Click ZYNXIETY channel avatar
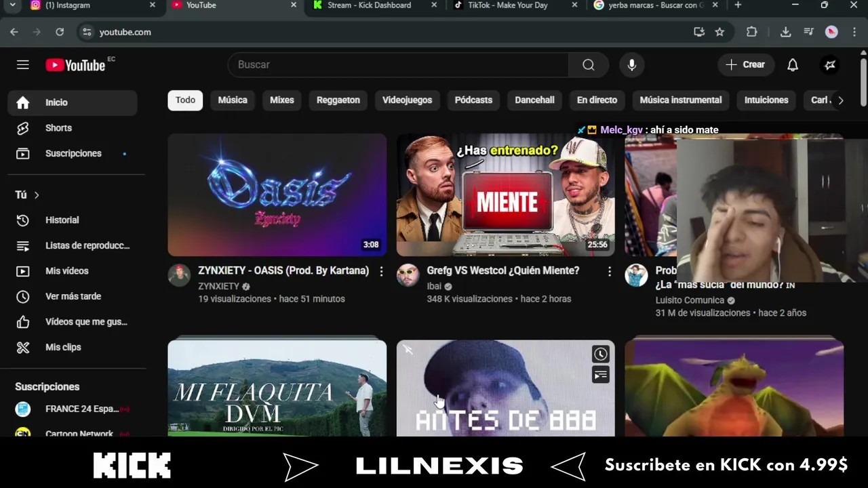 pos(179,275)
